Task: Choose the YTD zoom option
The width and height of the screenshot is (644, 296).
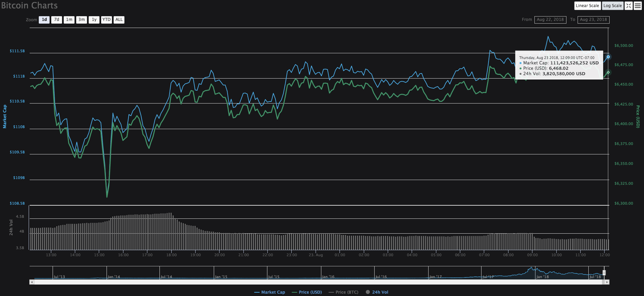Action: 107,20
